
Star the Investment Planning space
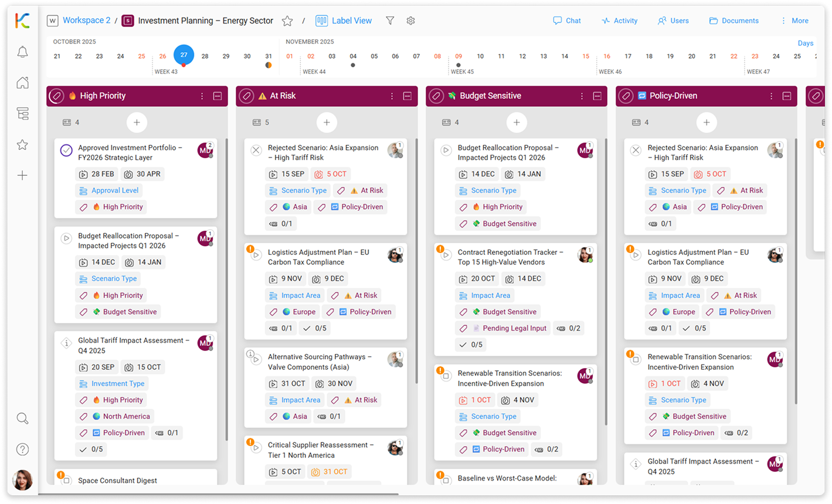coord(287,21)
